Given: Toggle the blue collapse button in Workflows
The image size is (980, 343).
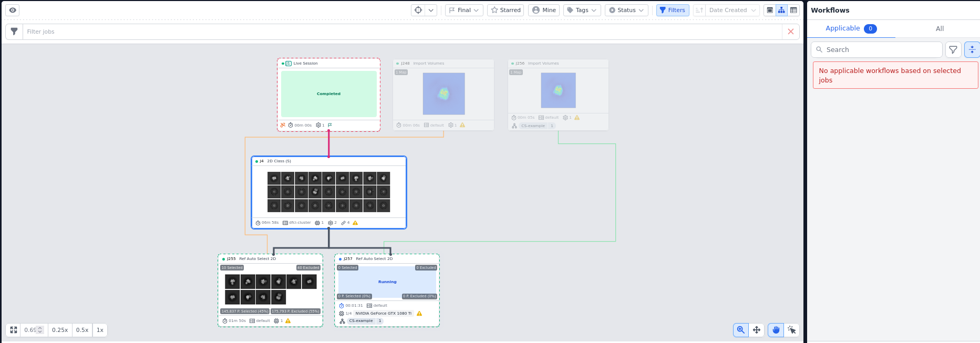Looking at the screenshot, I should [x=972, y=49].
